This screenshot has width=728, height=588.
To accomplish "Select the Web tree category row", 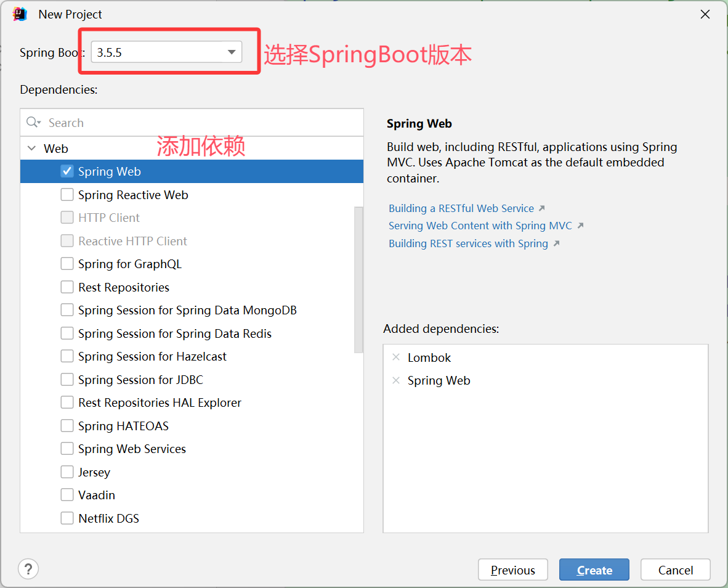I will click(192, 149).
